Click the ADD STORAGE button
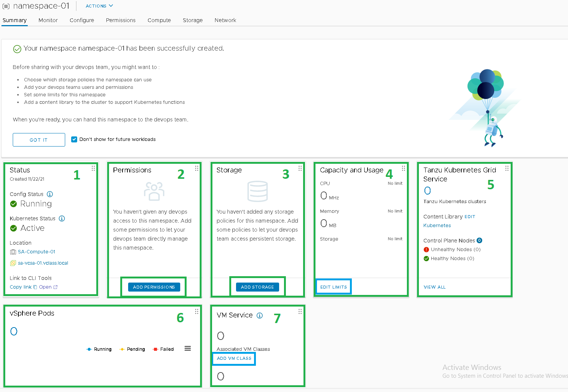Viewport: 568px width, 392px height. [x=257, y=287]
